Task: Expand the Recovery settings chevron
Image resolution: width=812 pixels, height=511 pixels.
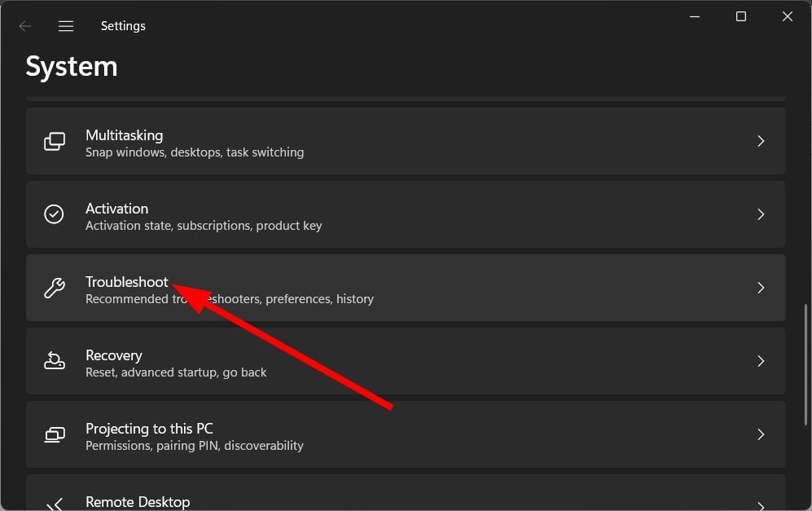Action: tap(761, 361)
